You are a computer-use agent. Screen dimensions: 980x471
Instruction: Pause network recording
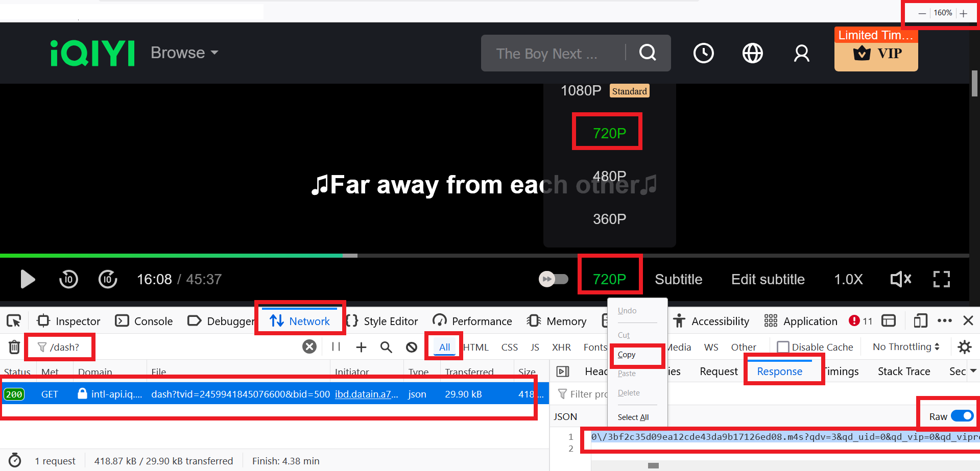(x=336, y=347)
